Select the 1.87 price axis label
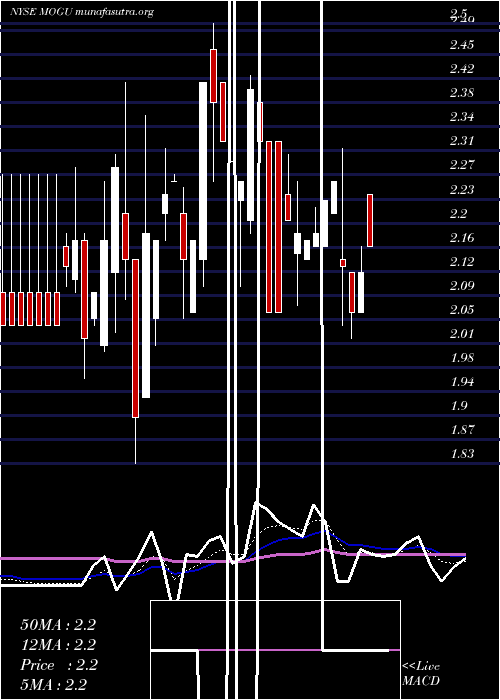 tap(462, 430)
